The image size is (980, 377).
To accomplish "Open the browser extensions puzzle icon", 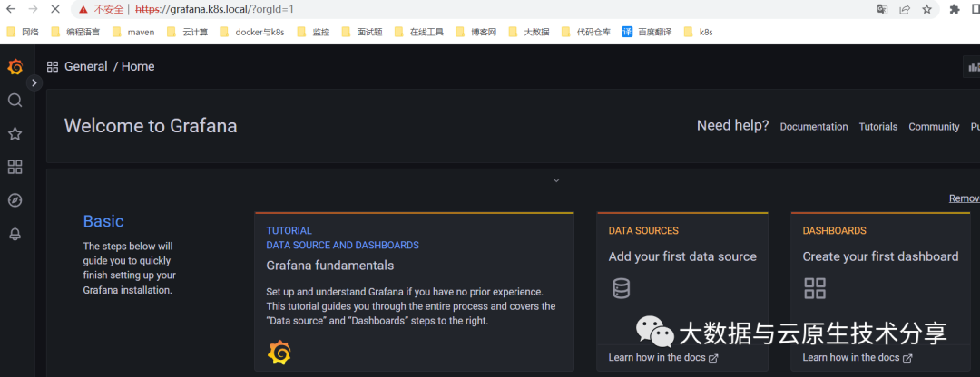I will [955, 9].
